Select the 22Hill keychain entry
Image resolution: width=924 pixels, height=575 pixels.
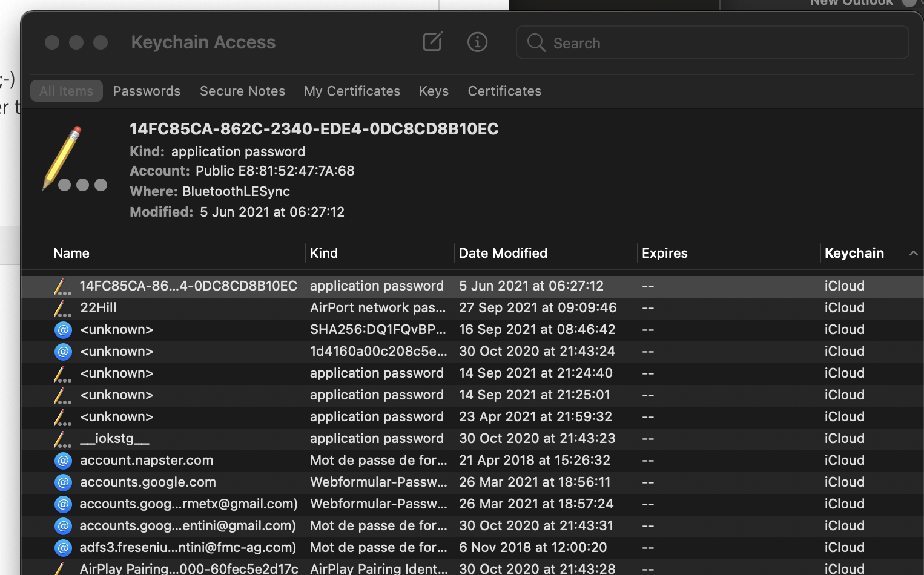[x=182, y=308]
